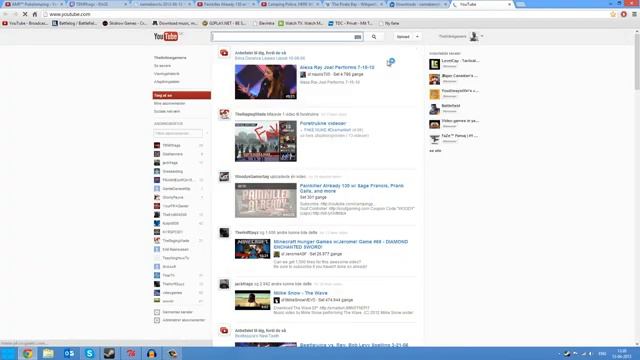This screenshot has width=640, height=360.
Task: Open the TDC bookmark
Action: pyautogui.click(x=350, y=23)
